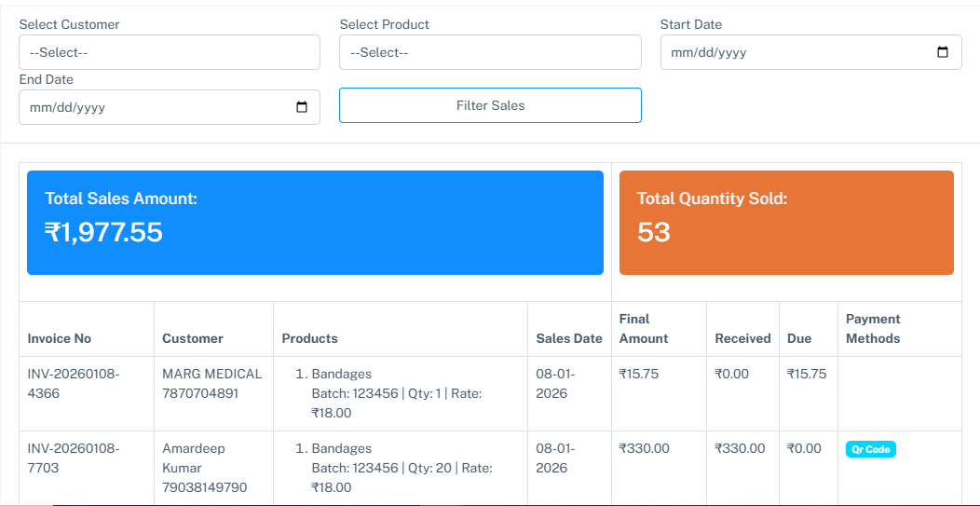Expand the Select Customer dropdown
The width and height of the screenshot is (980, 506).
click(x=170, y=52)
